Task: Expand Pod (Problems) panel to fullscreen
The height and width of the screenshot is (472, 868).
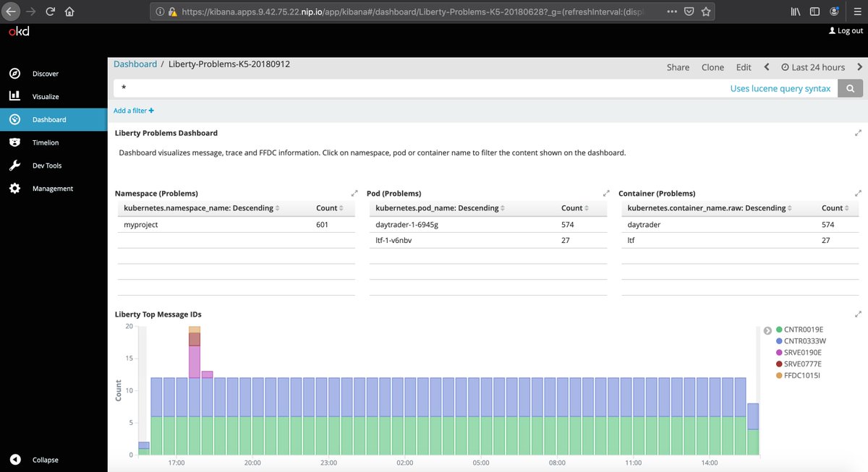Action: (606, 194)
